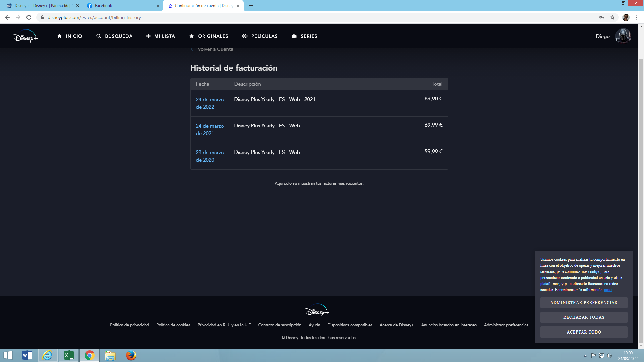Open Series section
This screenshot has height=362, width=644.
305,36
